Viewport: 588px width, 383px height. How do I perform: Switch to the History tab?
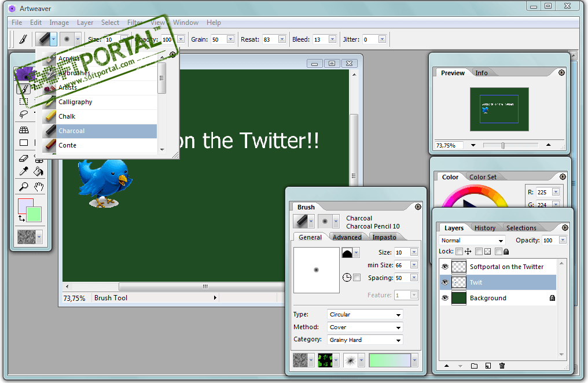tap(484, 228)
